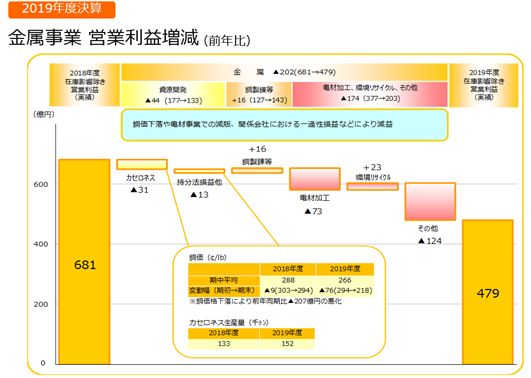Click the 期中平均 row label
Viewport: 531px width, 378px height.
point(224,280)
